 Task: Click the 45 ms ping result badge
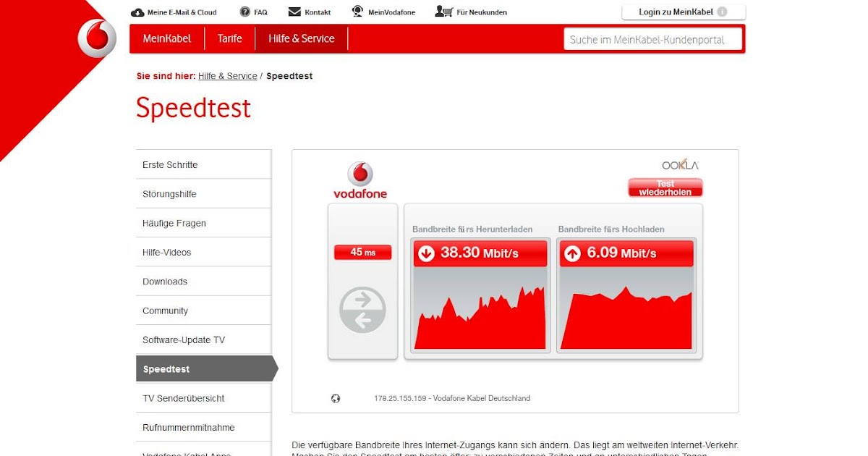click(x=362, y=252)
